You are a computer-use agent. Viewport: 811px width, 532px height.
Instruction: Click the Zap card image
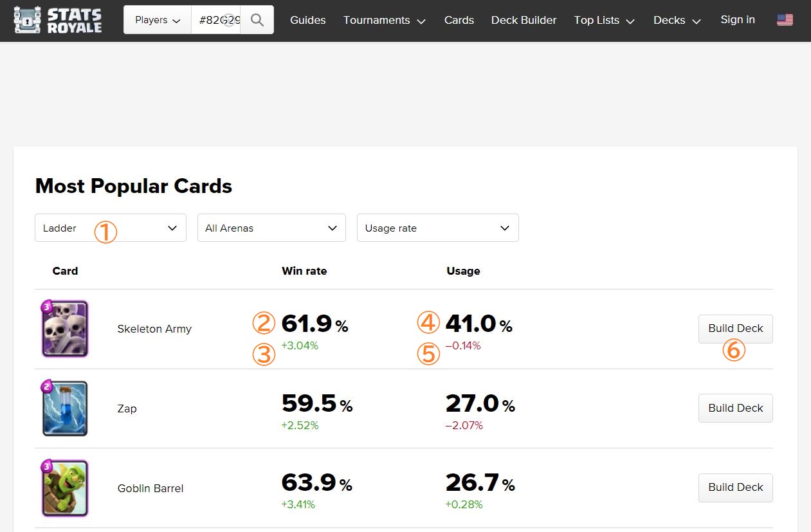pyautogui.click(x=65, y=408)
